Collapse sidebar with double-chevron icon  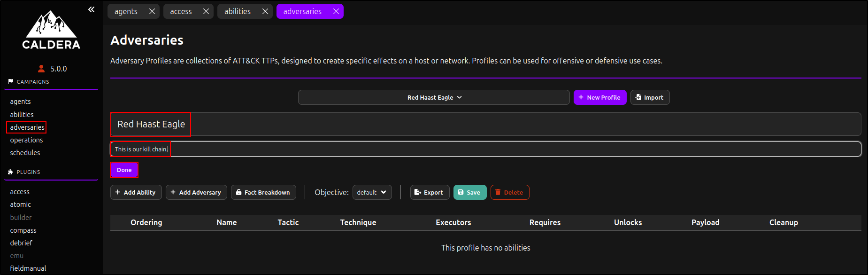pos(91,9)
